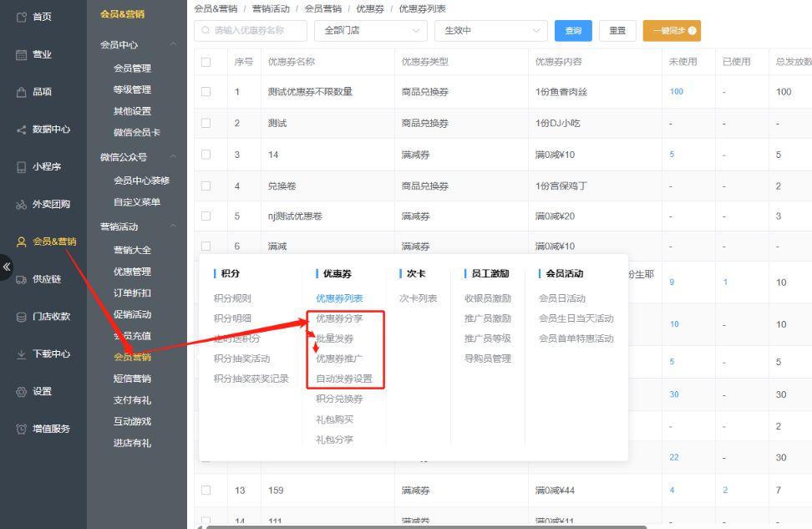Select 互动游戏 in submenu
The image size is (812, 529).
pyautogui.click(x=132, y=421)
